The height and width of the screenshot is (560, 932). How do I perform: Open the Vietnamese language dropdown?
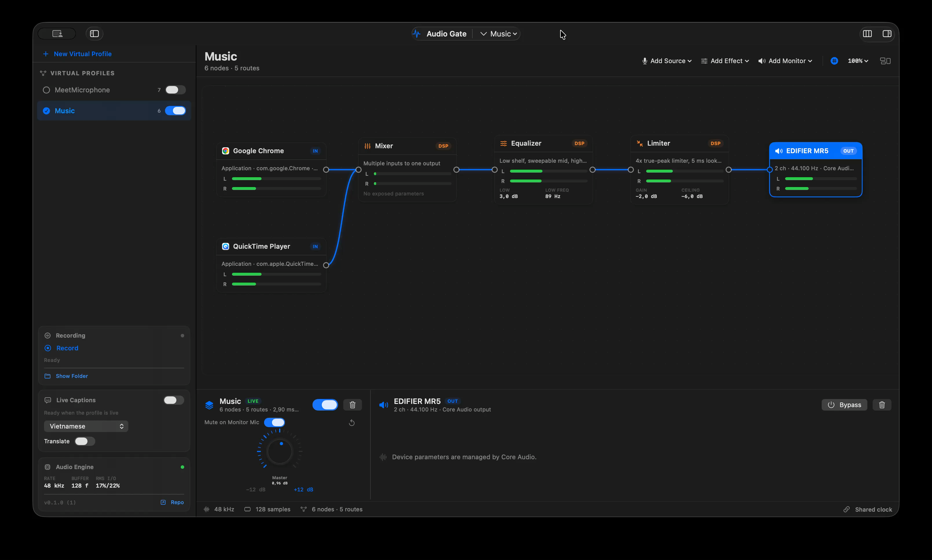coord(86,427)
